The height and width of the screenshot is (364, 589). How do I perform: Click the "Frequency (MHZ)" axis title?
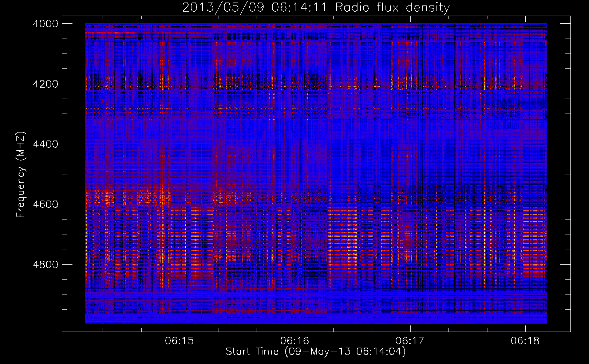[21, 175]
